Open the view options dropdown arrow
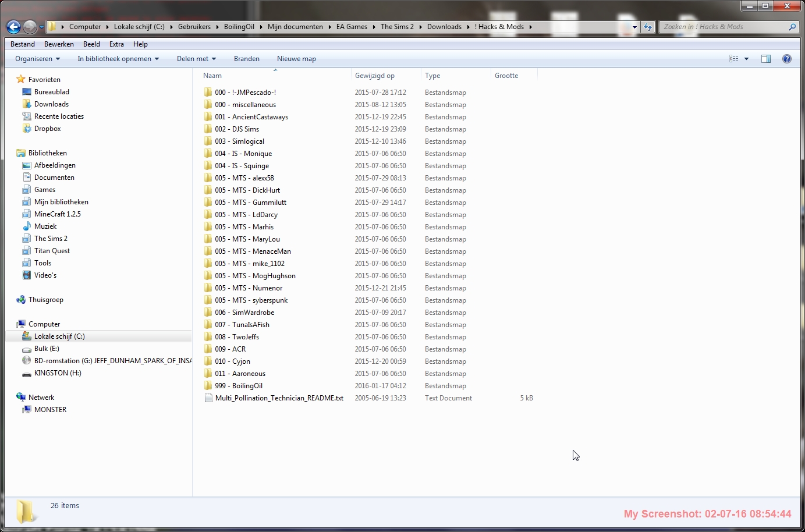Viewport: 805px width, 532px height. (746, 59)
